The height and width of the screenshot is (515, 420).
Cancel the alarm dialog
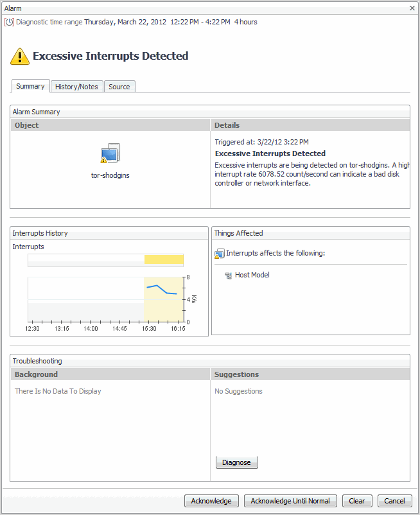pyautogui.click(x=394, y=501)
